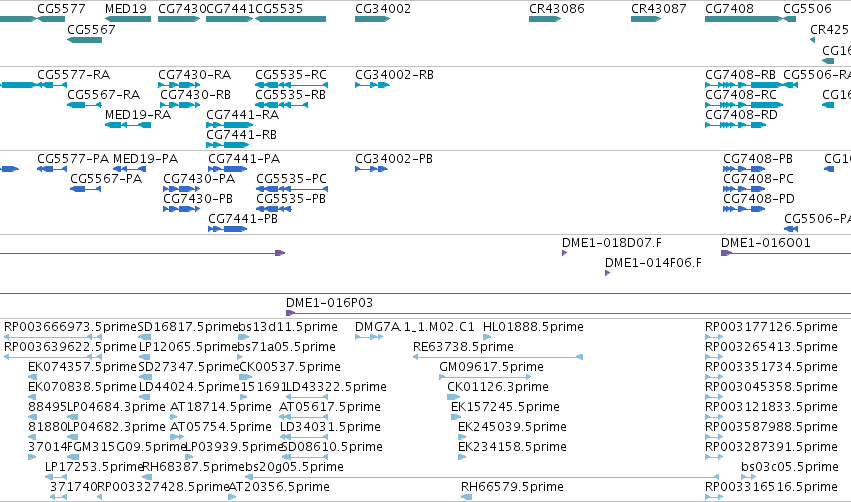This screenshot has width=851, height=502.
Task: Click EST bs20g05.5prime
Action: point(482,477)
